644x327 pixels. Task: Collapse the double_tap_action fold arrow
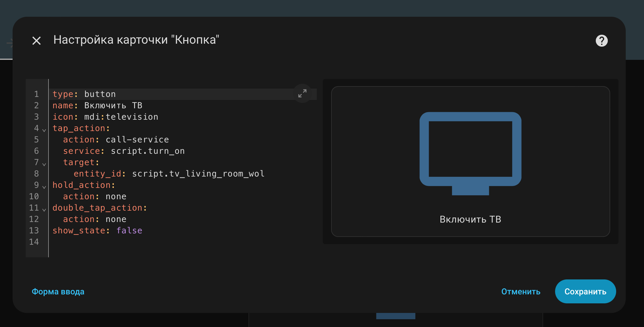point(44,210)
